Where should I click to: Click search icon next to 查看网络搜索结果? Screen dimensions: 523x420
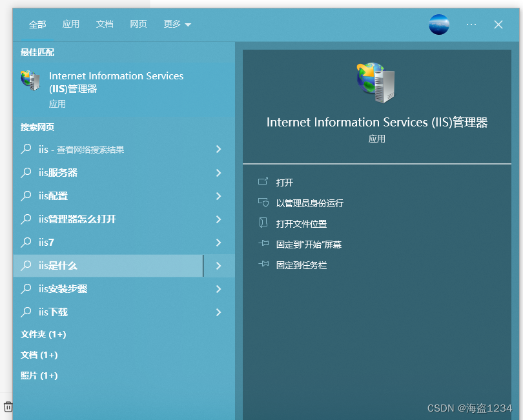[26, 149]
